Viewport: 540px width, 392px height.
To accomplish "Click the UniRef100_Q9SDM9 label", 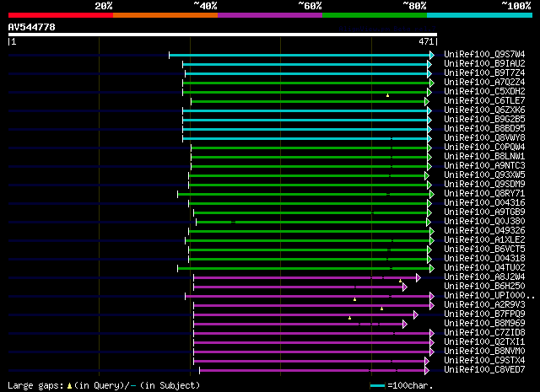I will (484, 185).
